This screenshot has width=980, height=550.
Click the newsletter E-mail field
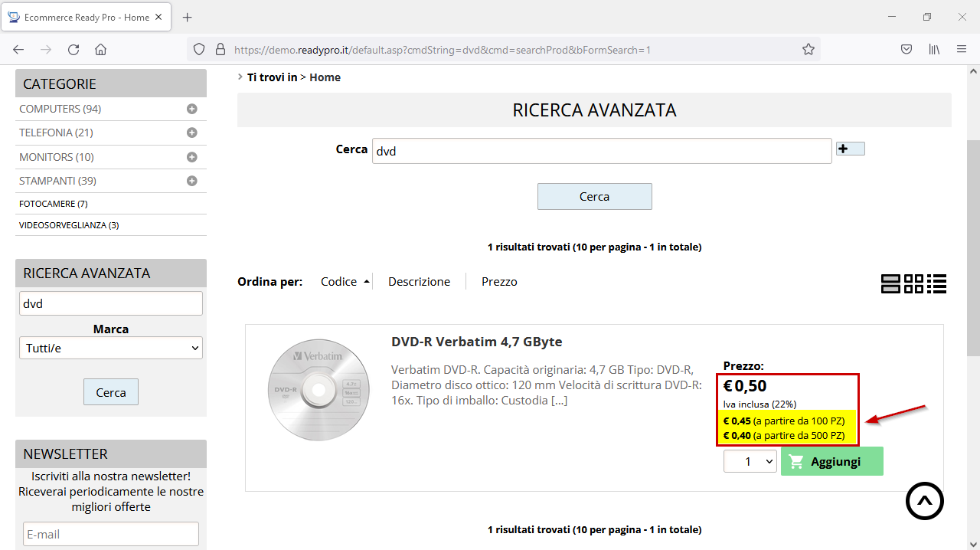[111, 534]
